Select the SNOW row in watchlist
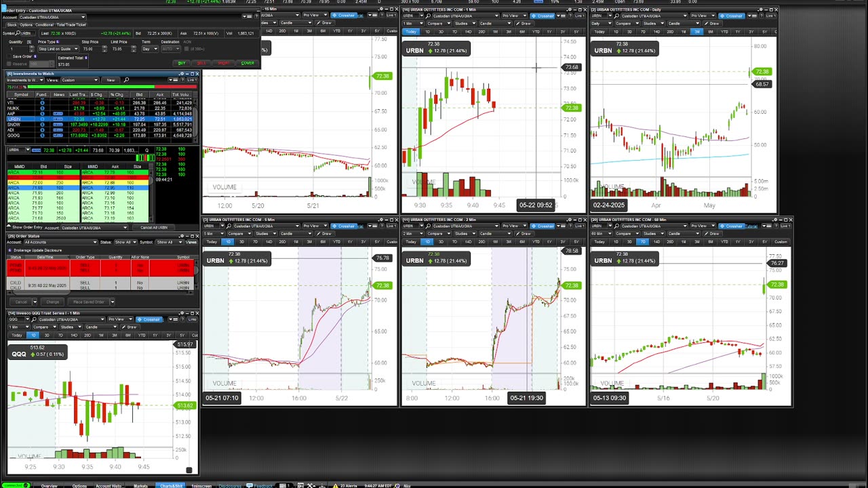Image resolution: width=868 pixels, height=488 pixels. [x=100, y=125]
